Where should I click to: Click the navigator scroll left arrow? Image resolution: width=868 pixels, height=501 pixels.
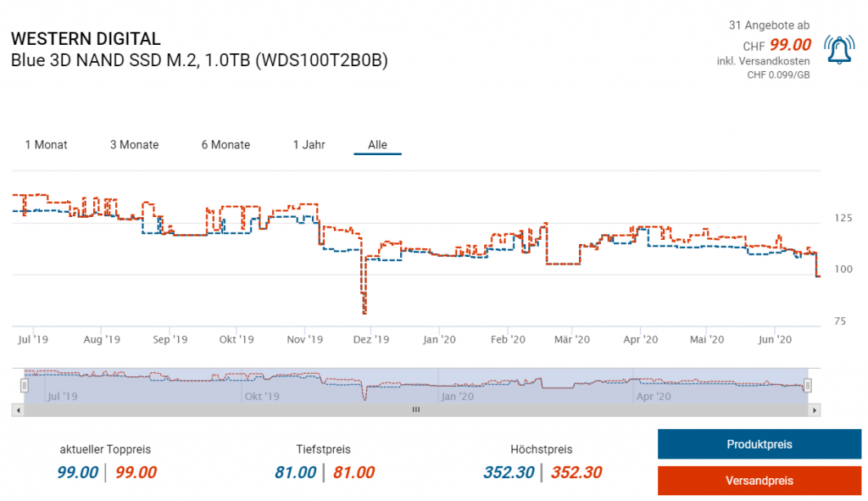pyautogui.click(x=19, y=410)
